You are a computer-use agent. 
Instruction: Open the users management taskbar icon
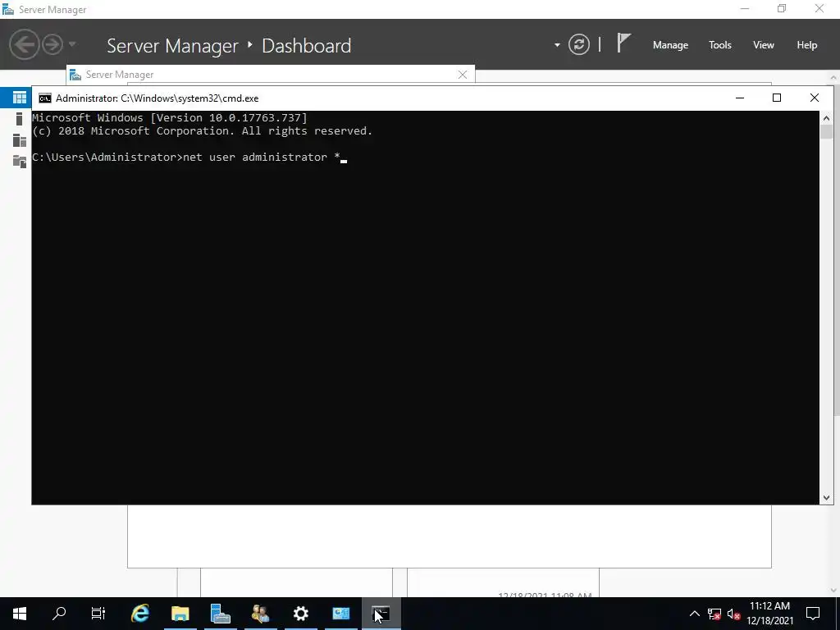click(260, 614)
